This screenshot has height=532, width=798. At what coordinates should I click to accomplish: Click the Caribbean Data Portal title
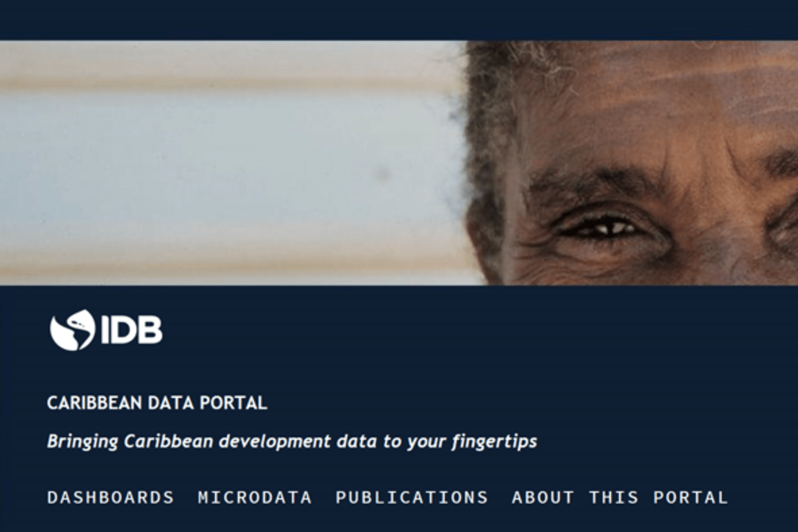coord(157,403)
